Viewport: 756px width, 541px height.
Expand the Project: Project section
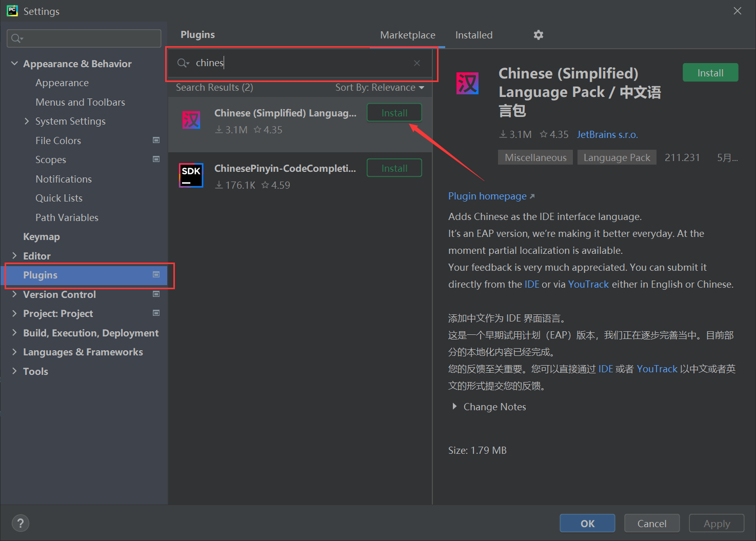click(x=14, y=313)
